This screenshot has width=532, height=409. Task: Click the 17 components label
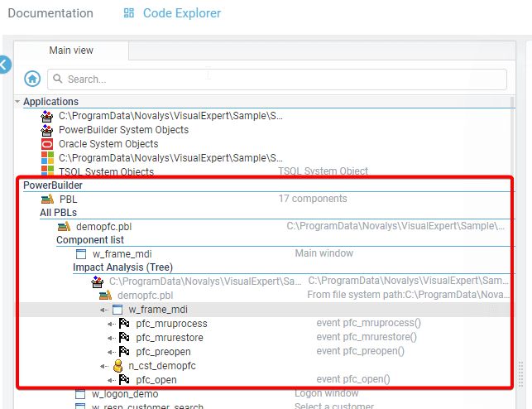pos(313,199)
